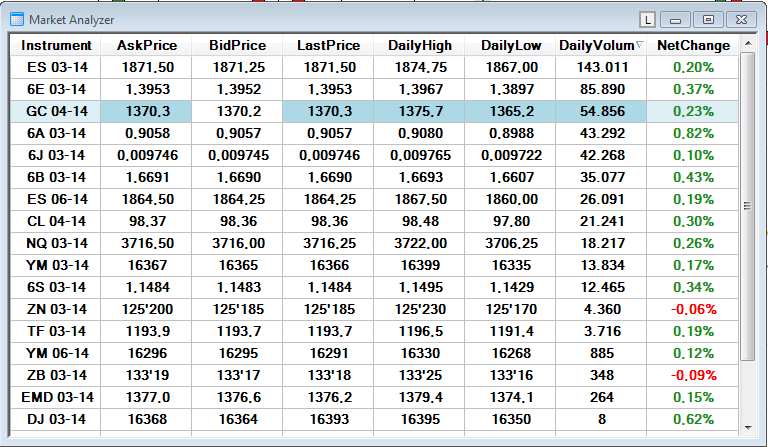Click 6E 03-14 daily volume 85.890
The width and height of the screenshot is (768, 447).
602,89
